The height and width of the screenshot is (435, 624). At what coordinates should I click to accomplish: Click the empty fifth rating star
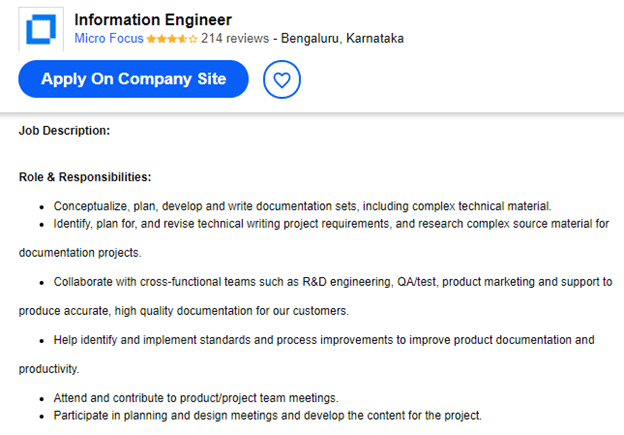(x=193, y=39)
